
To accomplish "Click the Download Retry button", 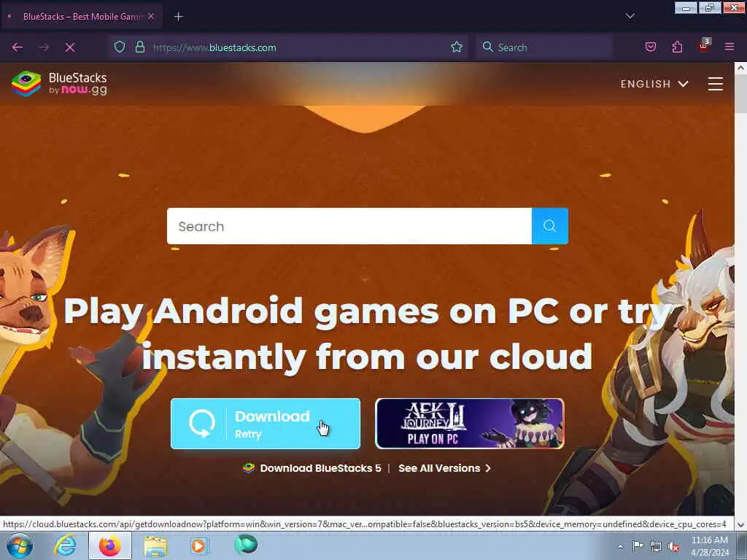I will pos(266,424).
